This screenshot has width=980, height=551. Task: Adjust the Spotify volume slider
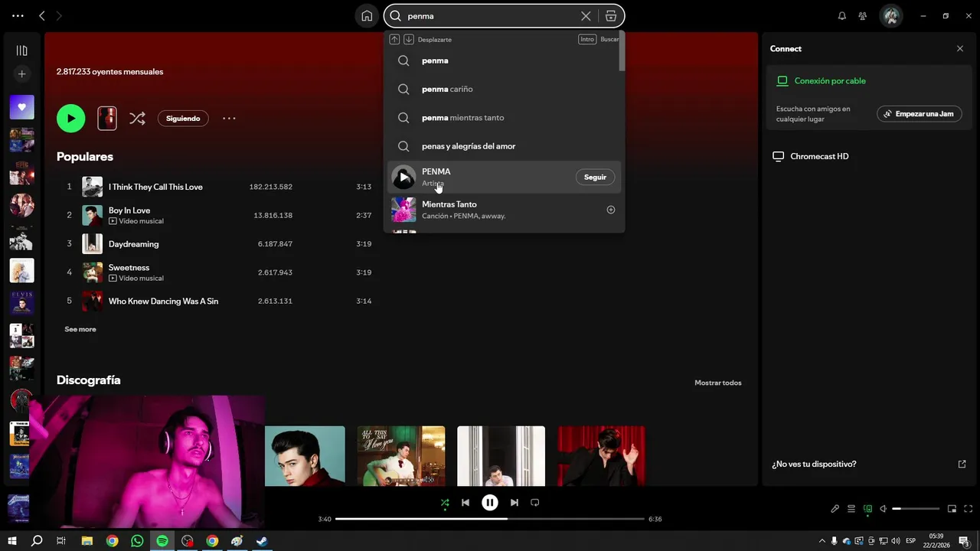[916, 509]
